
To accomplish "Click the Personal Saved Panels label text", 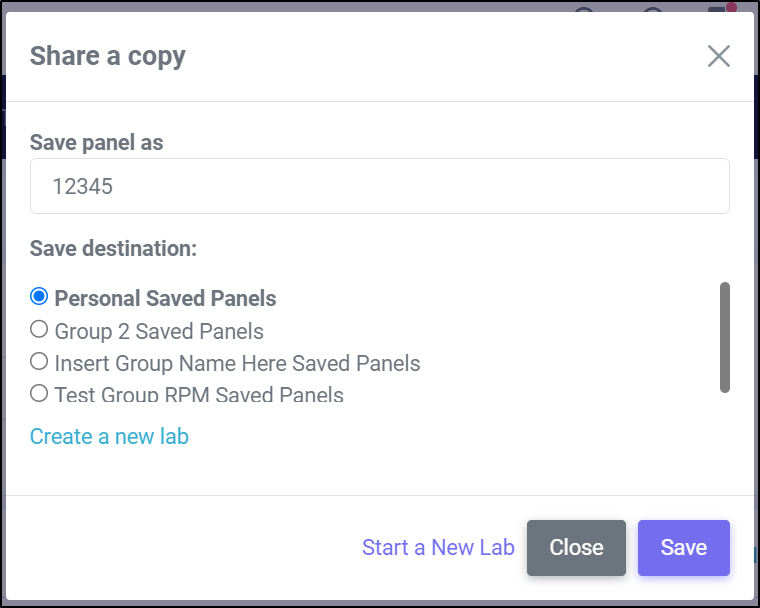I will coord(165,298).
